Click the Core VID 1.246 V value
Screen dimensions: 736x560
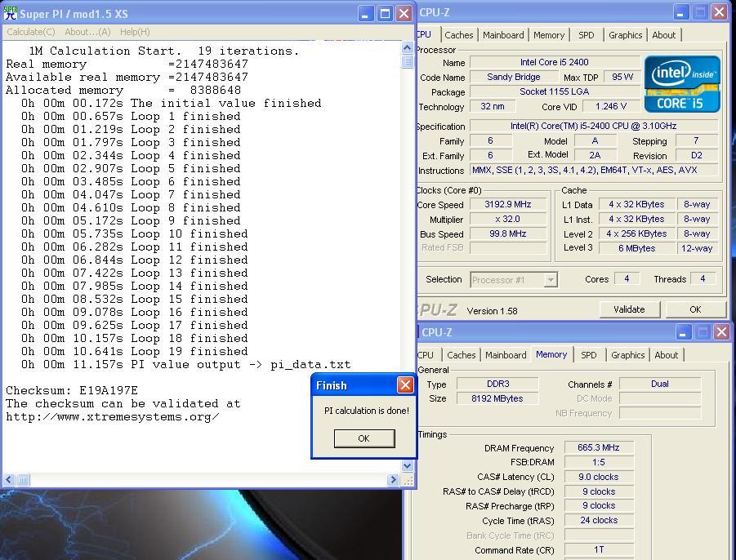tap(611, 106)
